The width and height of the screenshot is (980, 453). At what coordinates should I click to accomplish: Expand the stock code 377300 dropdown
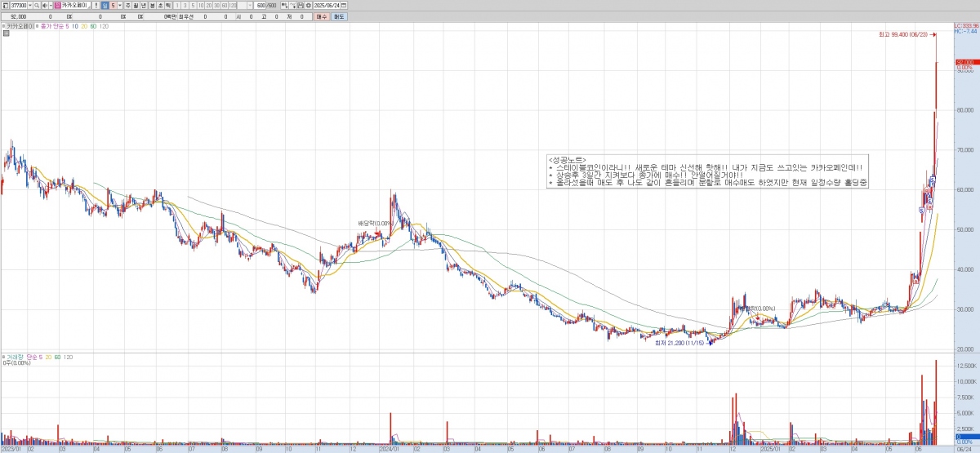(29, 5)
